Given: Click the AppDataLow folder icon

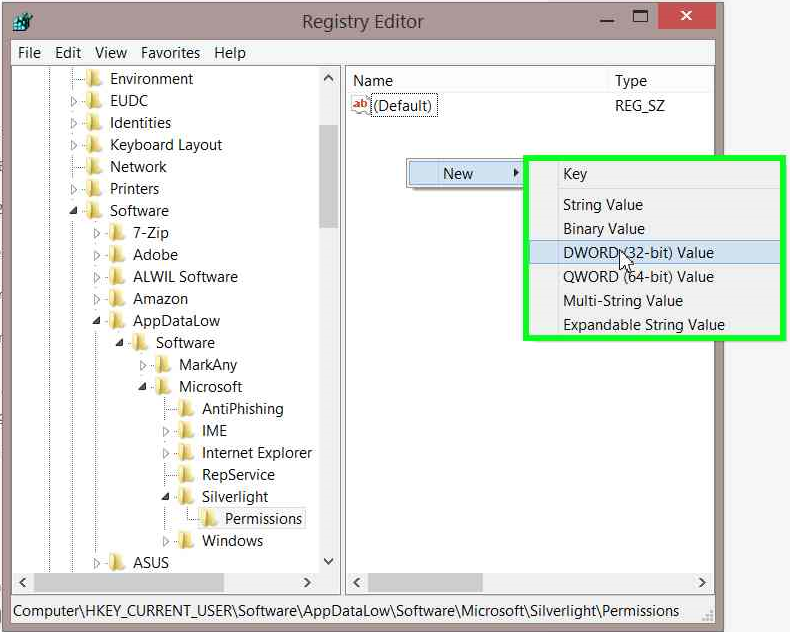Looking at the screenshot, I should pyautogui.click(x=117, y=321).
